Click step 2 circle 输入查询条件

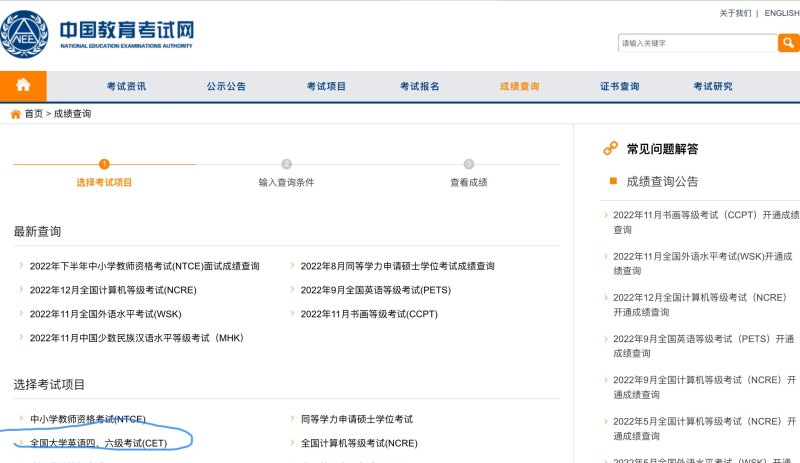pos(286,164)
